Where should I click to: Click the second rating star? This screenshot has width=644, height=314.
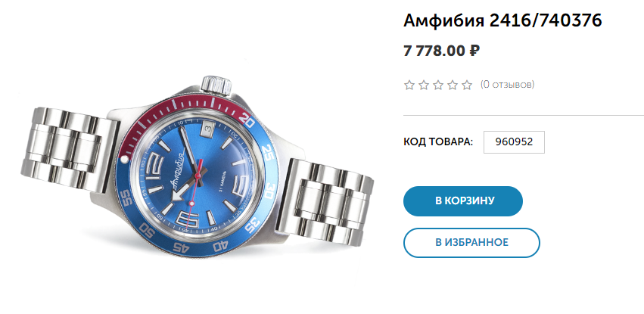coord(424,85)
